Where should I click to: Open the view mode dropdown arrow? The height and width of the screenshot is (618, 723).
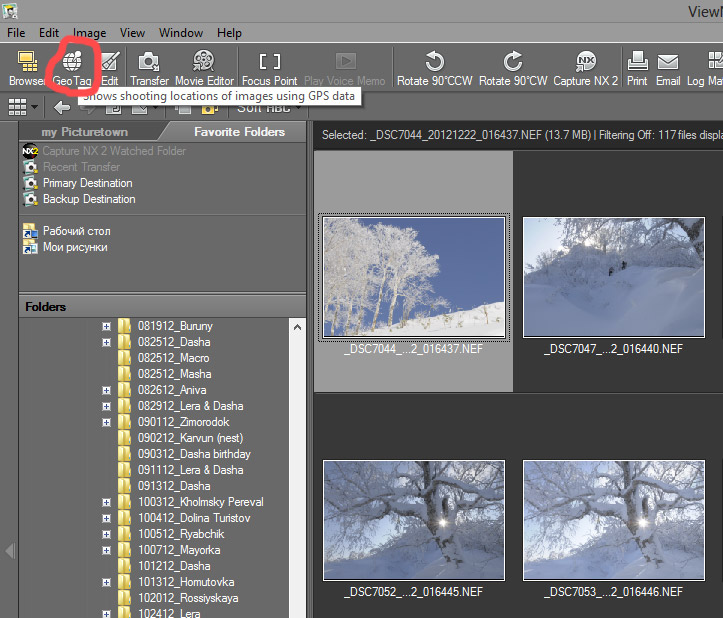pos(35,107)
